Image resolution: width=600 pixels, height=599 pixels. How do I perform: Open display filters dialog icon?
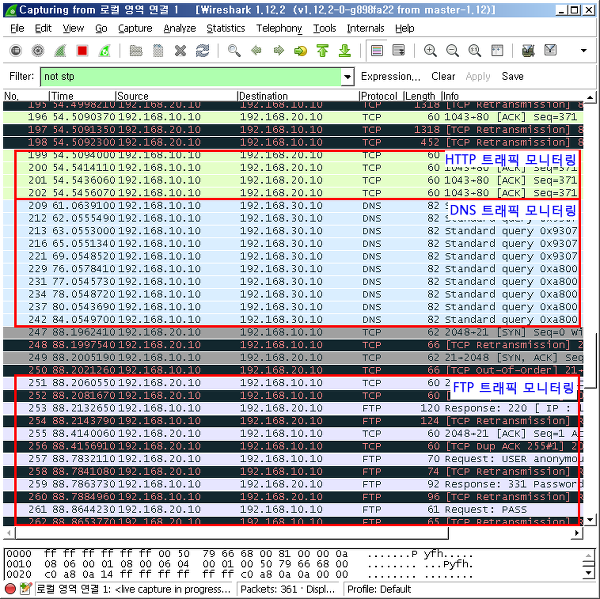click(x=550, y=51)
